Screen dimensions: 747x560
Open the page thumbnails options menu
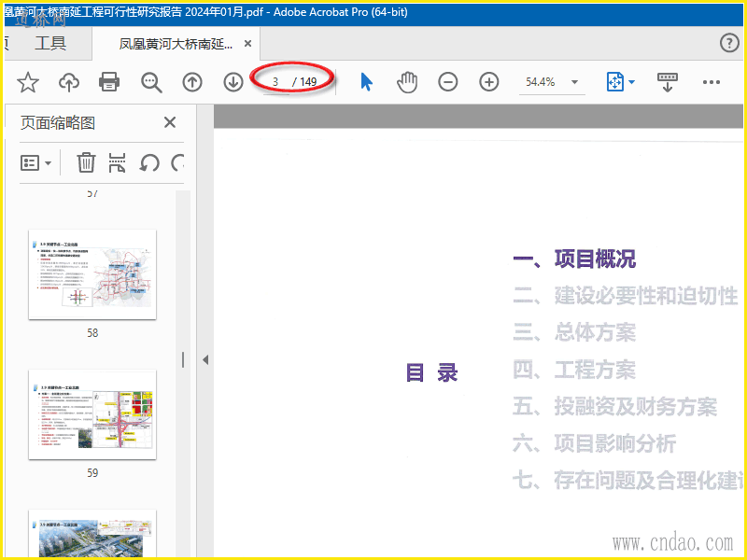pyautogui.click(x=35, y=162)
